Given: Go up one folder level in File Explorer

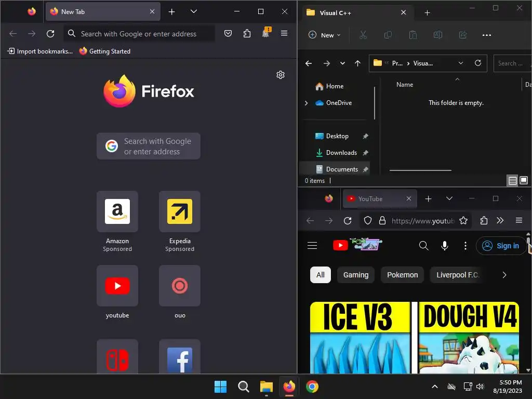Looking at the screenshot, I should [x=357, y=63].
